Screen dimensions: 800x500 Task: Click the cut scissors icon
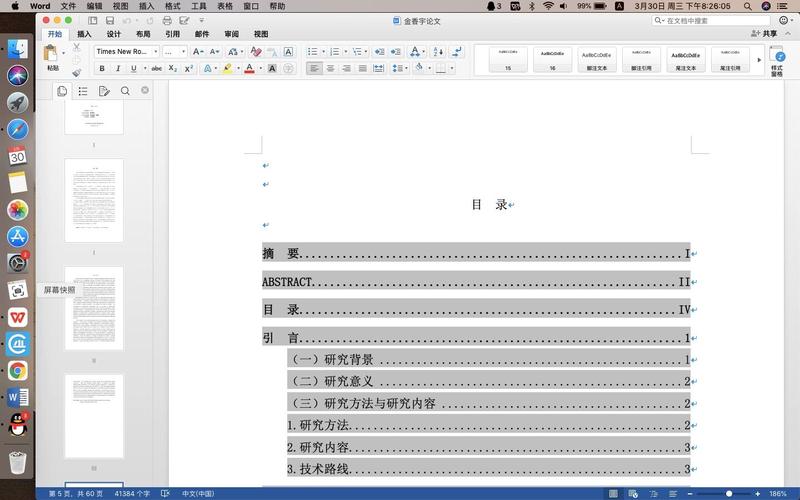[x=77, y=47]
